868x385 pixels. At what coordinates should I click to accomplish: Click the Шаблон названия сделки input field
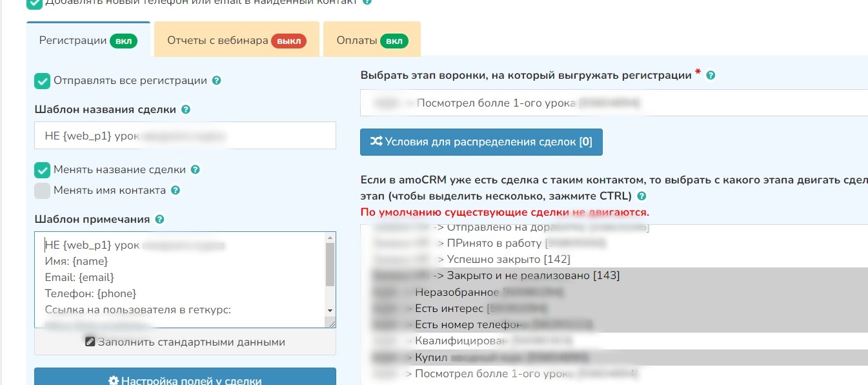185,136
